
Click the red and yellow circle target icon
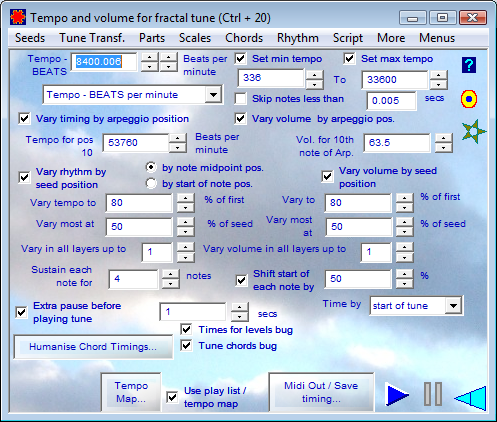pyautogui.click(x=469, y=99)
